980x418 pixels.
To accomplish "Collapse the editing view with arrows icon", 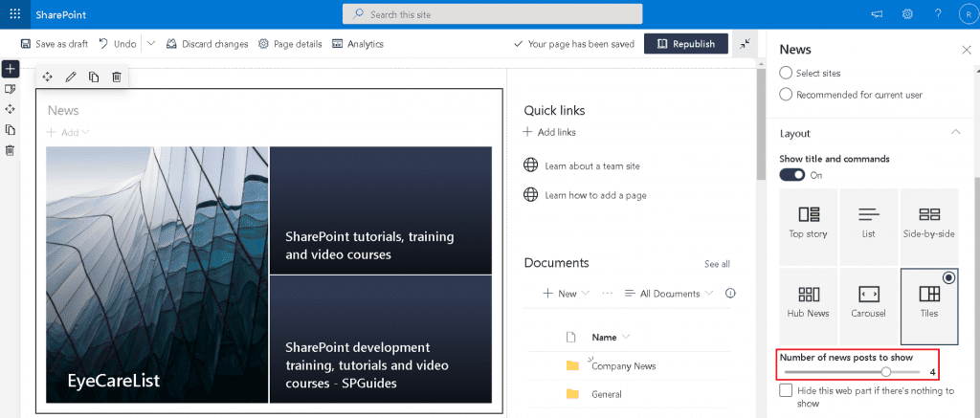I will coord(745,44).
